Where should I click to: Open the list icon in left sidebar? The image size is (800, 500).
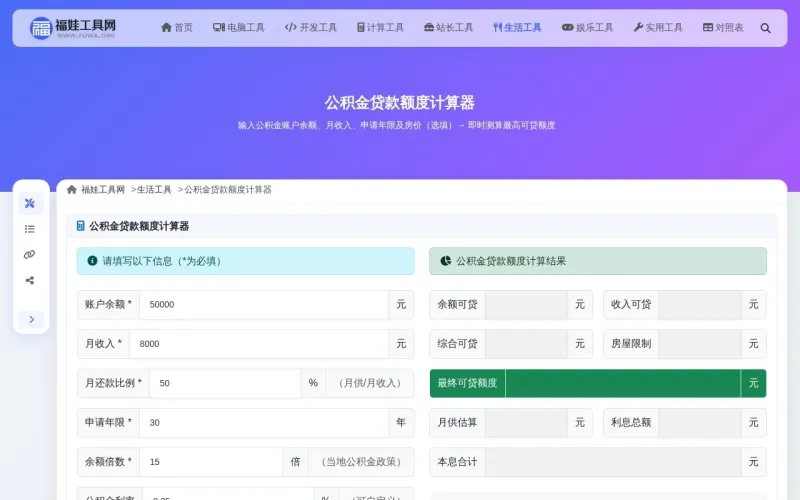pos(30,229)
